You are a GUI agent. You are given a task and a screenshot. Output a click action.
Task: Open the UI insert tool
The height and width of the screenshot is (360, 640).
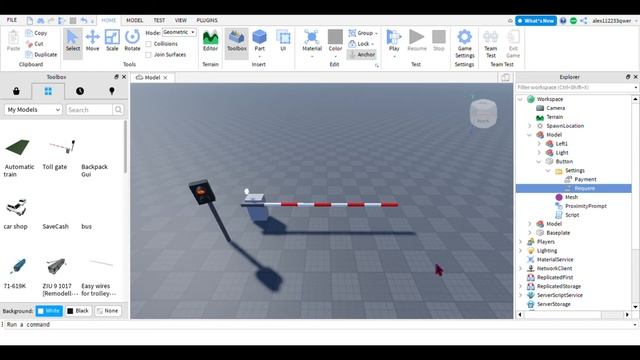(283, 41)
